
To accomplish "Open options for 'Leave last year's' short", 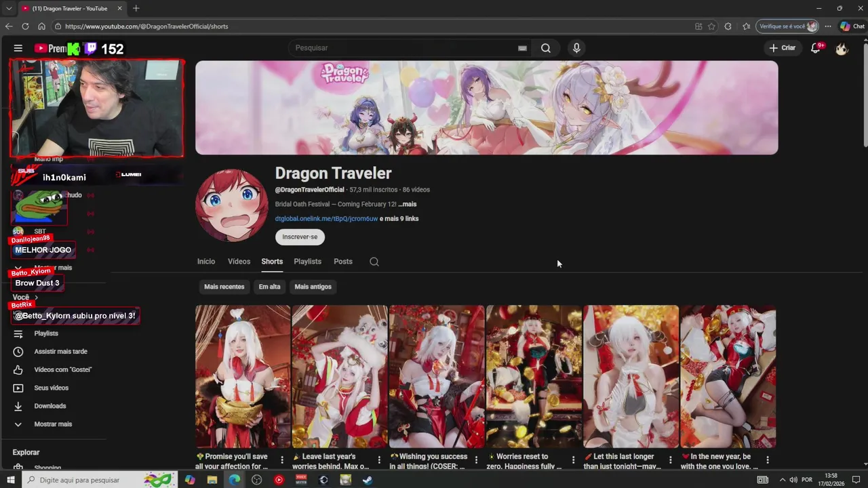I will click(379, 460).
